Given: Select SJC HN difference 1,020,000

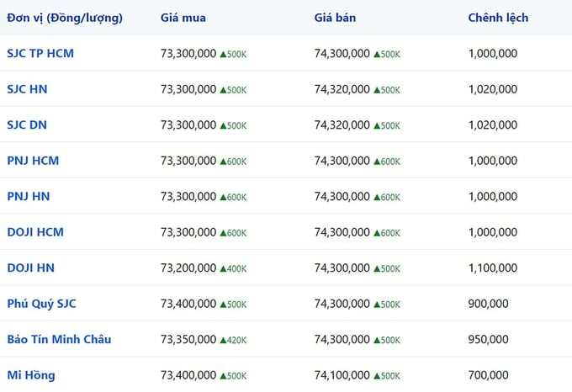Looking at the screenshot, I should pyautogui.click(x=493, y=89).
